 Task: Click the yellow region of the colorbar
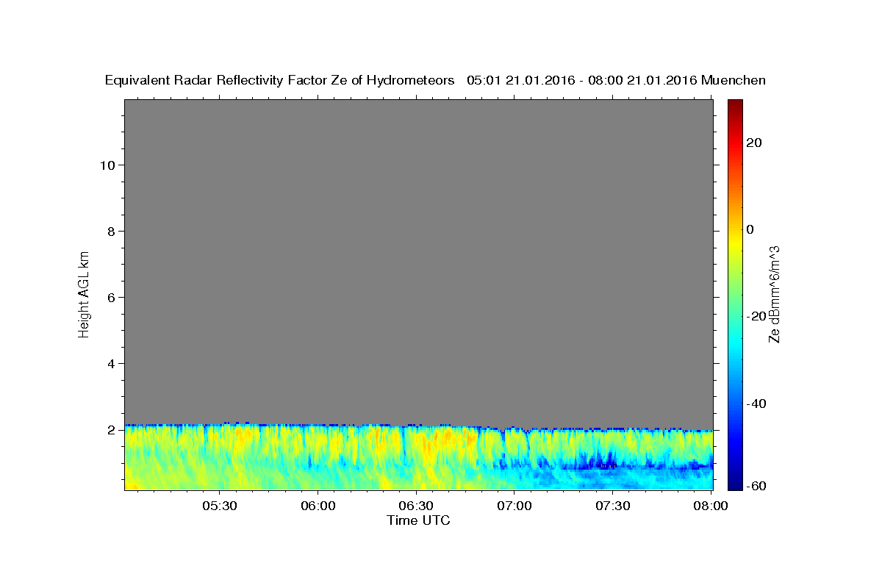pyautogui.click(x=734, y=243)
